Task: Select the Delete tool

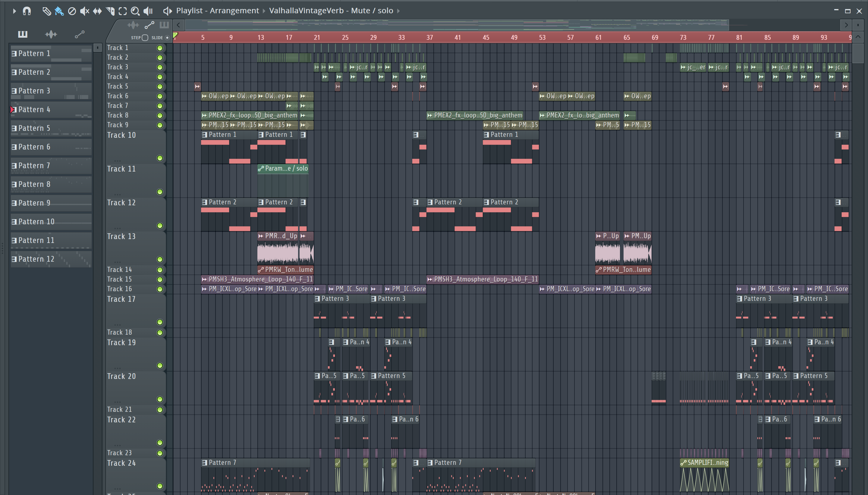Action: tap(72, 11)
